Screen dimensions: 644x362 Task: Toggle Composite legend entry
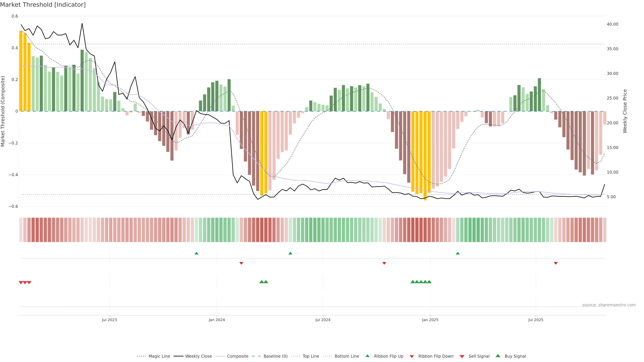point(237,356)
